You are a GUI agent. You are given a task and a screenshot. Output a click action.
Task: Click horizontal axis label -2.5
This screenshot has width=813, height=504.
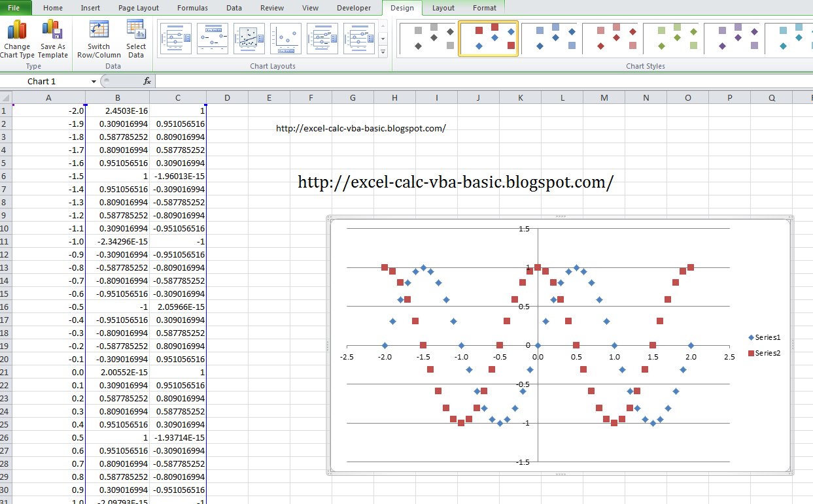coord(347,357)
